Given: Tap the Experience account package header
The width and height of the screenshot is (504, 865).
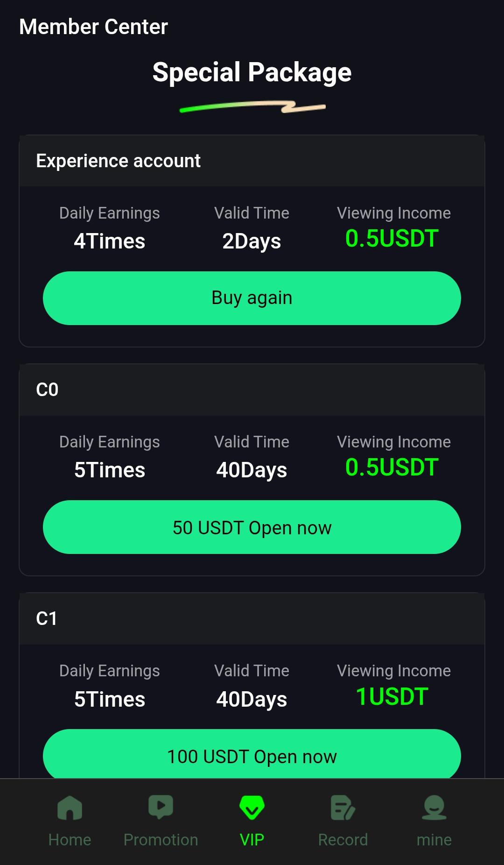Looking at the screenshot, I should coord(118,161).
